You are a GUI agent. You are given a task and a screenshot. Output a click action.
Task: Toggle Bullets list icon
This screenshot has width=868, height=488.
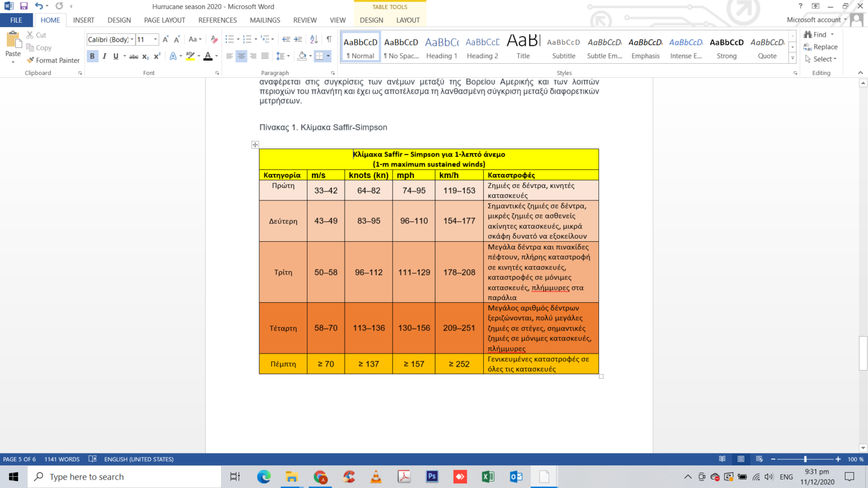click(x=229, y=40)
